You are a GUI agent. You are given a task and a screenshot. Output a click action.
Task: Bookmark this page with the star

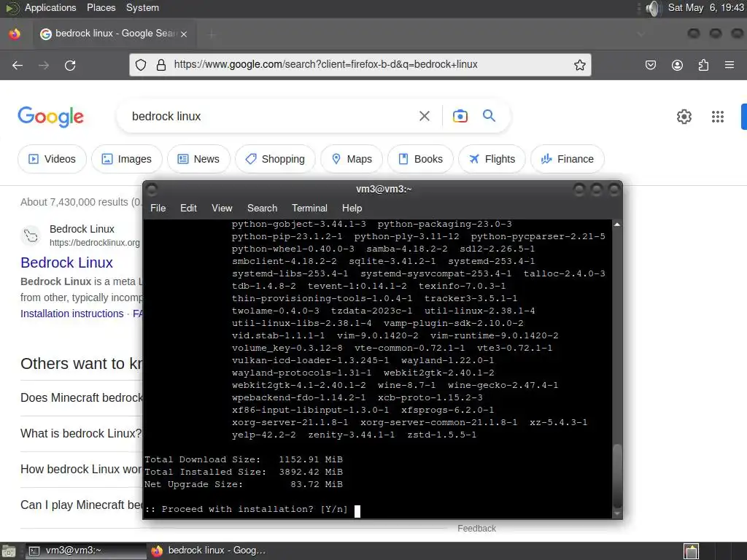click(579, 65)
